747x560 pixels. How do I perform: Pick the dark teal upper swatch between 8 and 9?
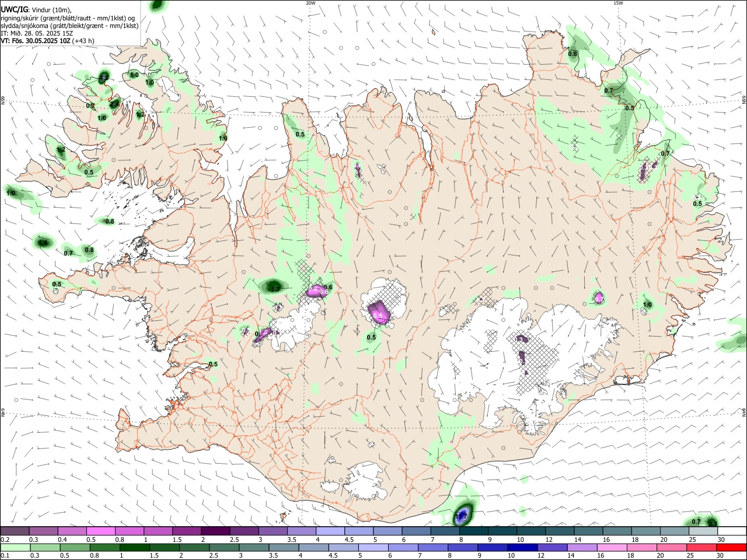tap(474, 531)
